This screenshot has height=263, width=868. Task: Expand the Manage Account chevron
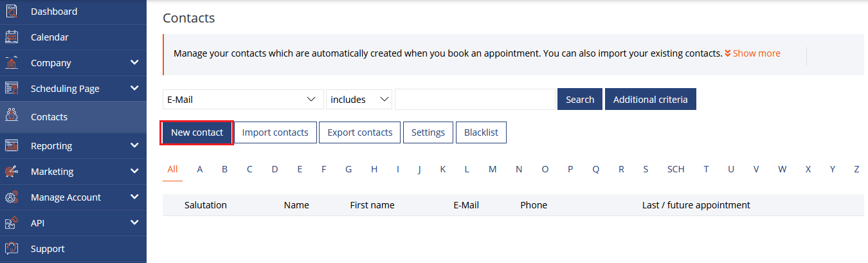click(x=134, y=197)
